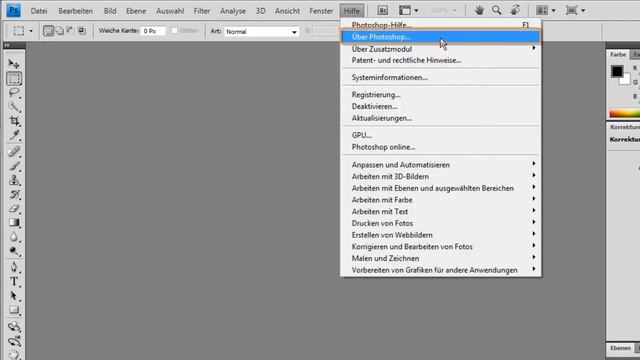Open the Datei menu
This screenshot has width=640, height=360.
pos(39,11)
